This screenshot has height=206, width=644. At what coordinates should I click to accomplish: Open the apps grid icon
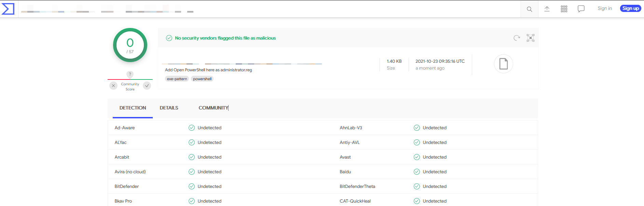tap(564, 9)
